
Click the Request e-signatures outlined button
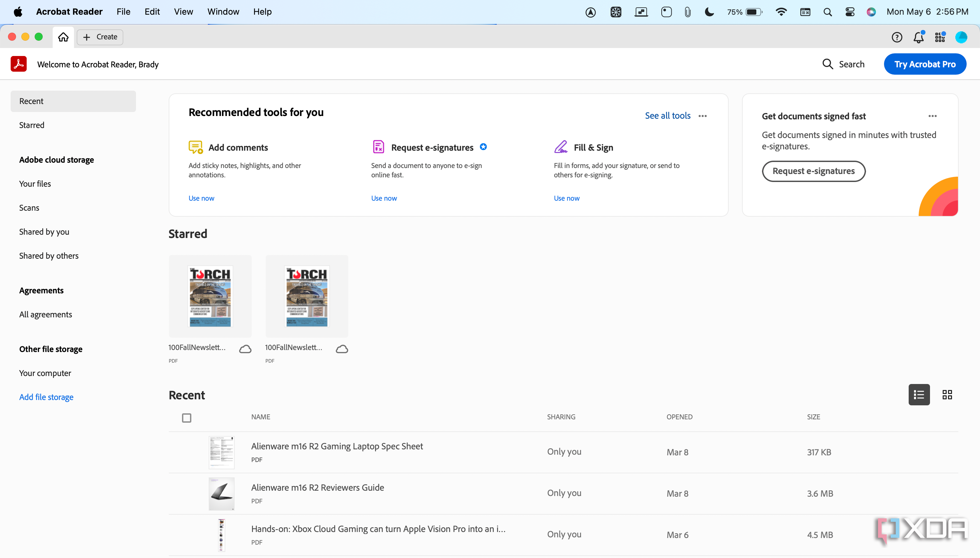(x=814, y=171)
